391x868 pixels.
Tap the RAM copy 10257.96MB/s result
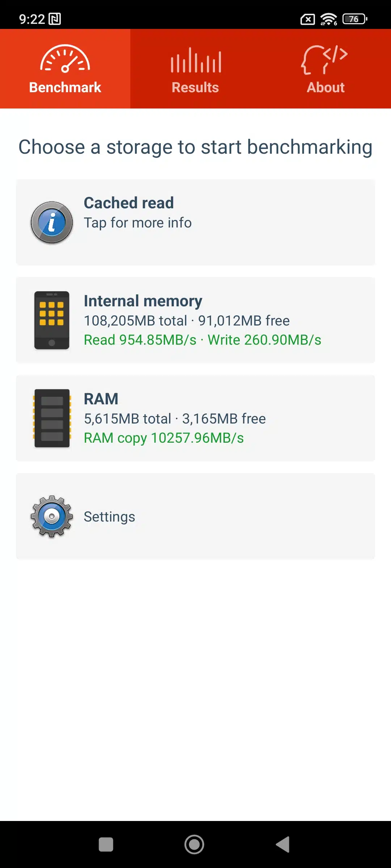[164, 438]
